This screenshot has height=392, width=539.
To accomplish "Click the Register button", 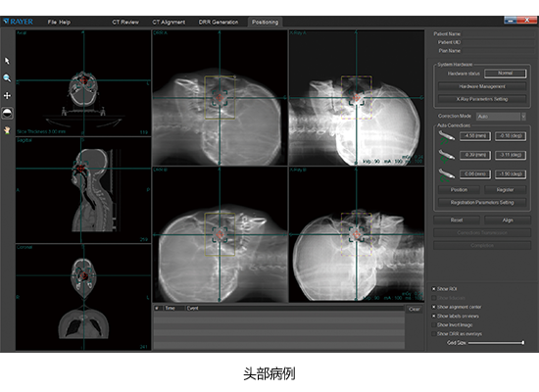I will coord(505,190).
